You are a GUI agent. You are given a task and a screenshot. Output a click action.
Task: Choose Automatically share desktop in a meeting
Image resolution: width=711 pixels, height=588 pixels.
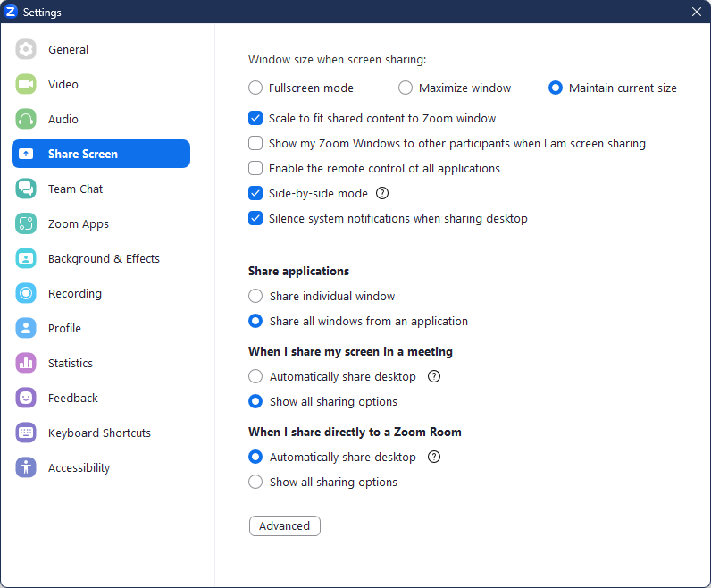(x=255, y=376)
